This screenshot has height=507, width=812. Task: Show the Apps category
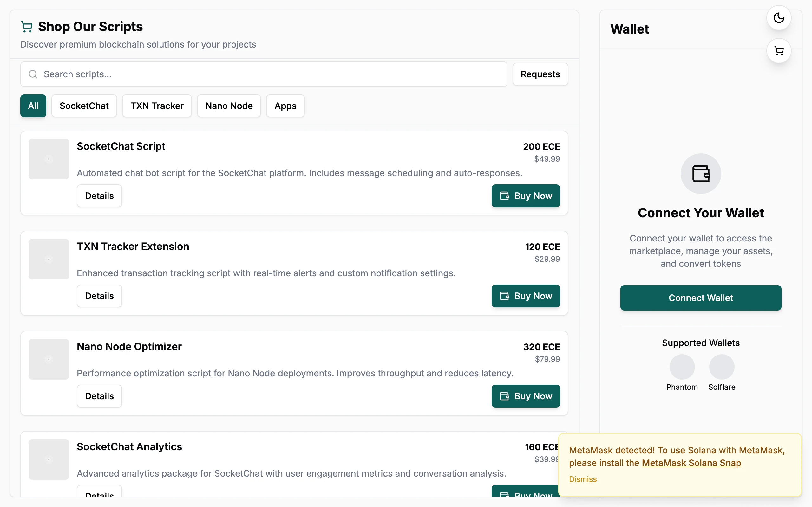pos(285,106)
